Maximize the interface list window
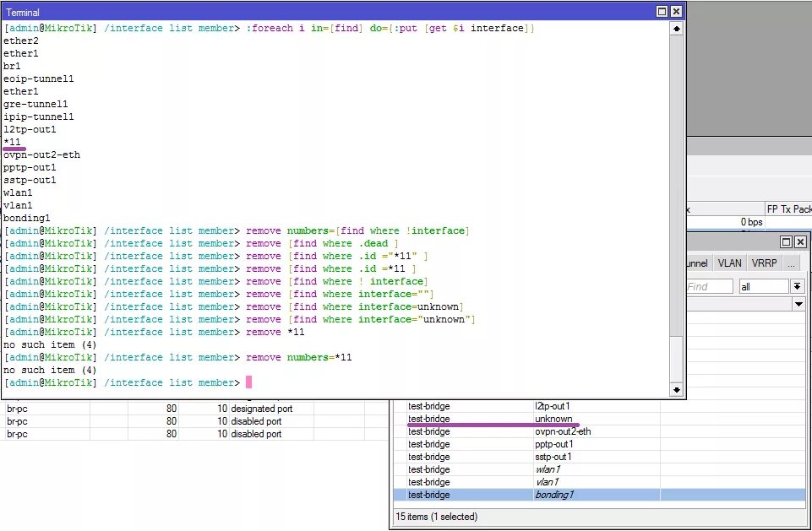 (786, 241)
